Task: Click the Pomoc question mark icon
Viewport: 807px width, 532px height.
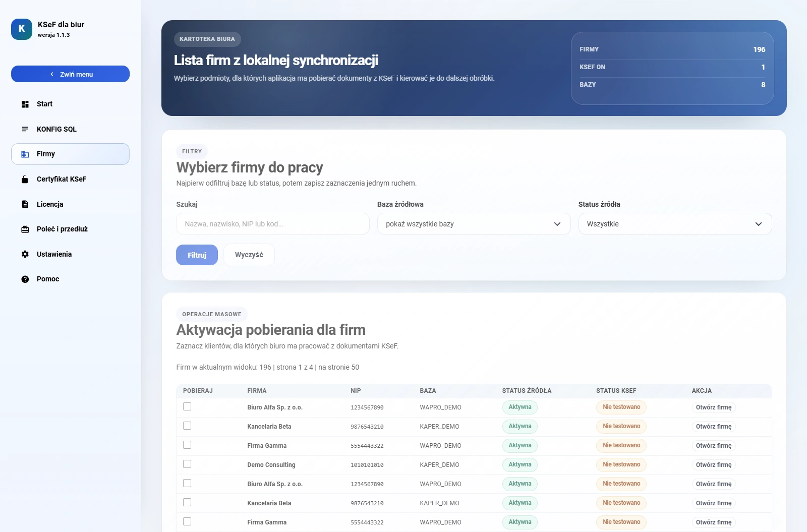Action: (x=25, y=279)
